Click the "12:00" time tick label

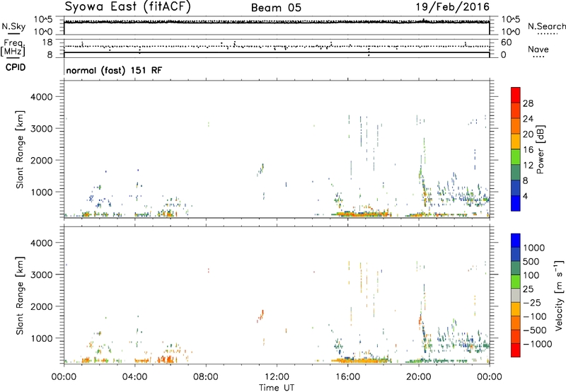(x=277, y=377)
